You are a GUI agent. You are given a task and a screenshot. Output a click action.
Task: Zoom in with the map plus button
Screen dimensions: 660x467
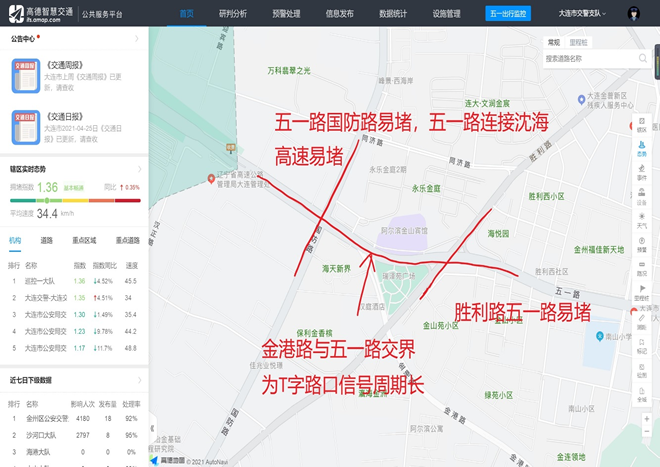[x=647, y=419]
